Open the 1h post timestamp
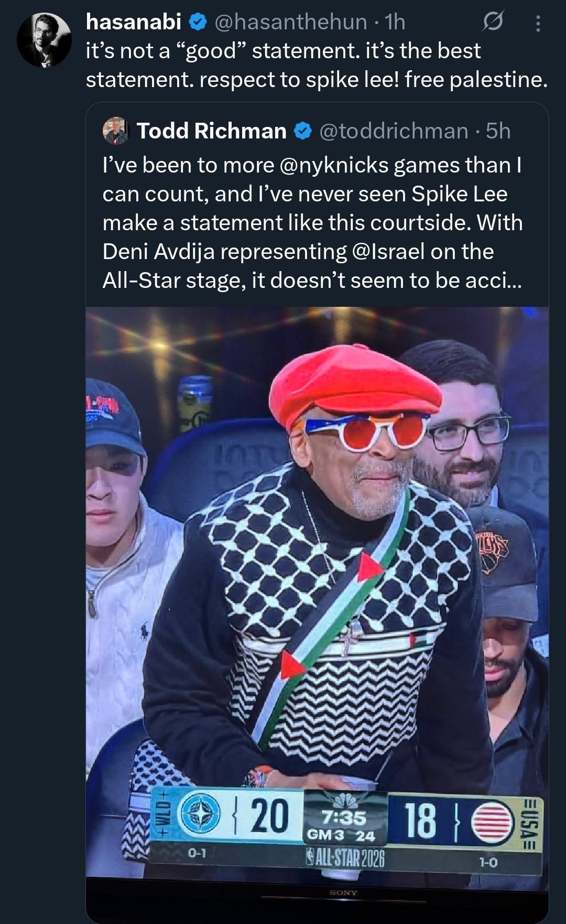566x924 pixels. [395, 22]
